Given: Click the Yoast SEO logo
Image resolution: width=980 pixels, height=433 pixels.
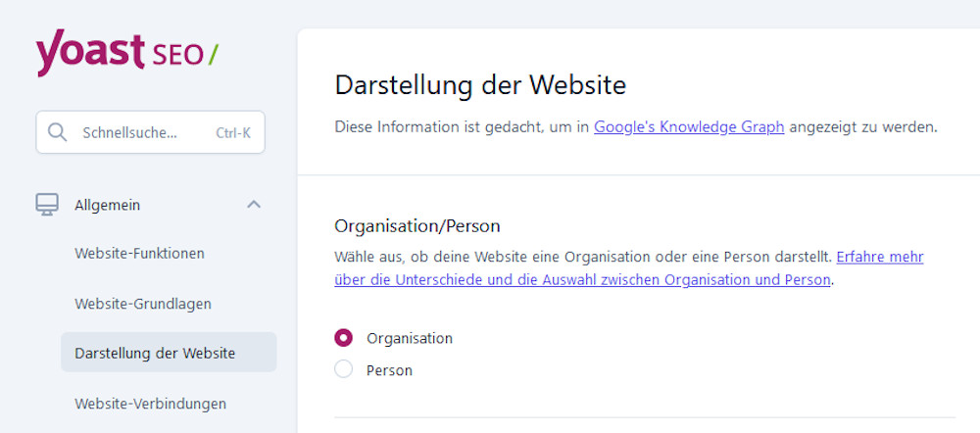Looking at the screenshot, I should coord(126,54).
